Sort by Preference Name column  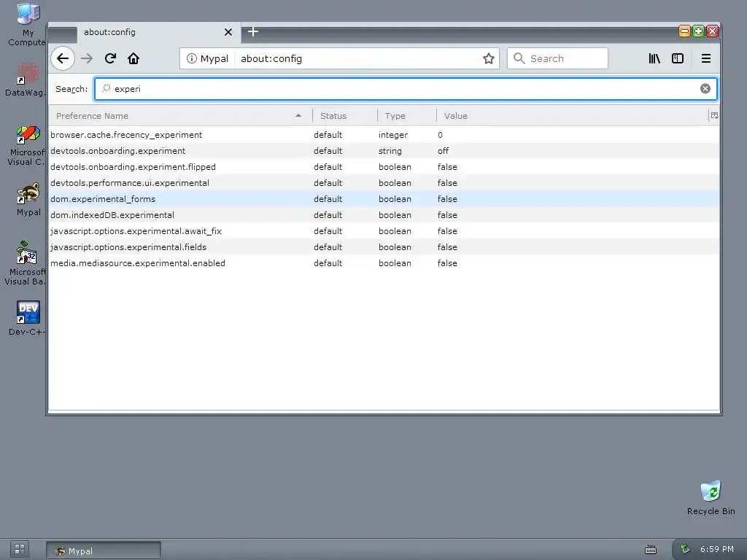click(x=180, y=116)
